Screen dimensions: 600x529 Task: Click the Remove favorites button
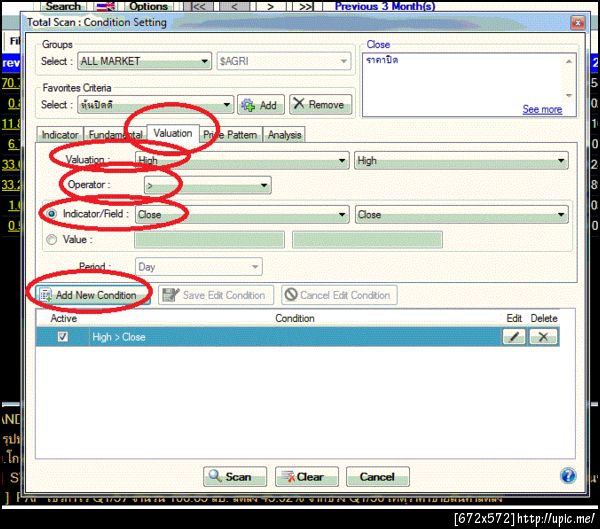[x=321, y=104]
